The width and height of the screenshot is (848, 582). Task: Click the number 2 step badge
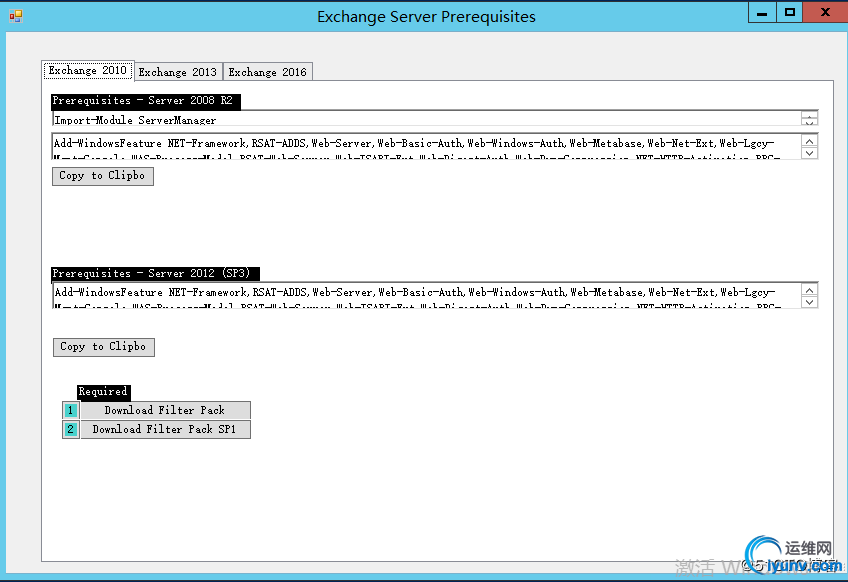70,429
